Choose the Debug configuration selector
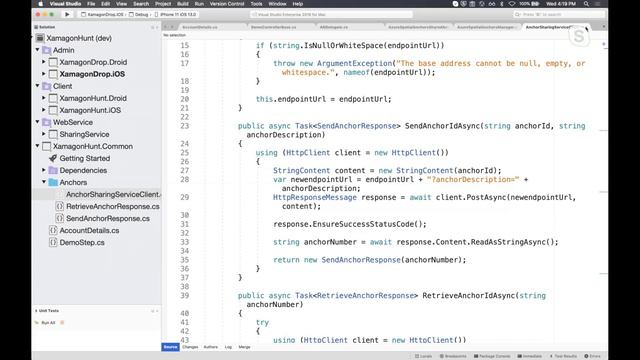The image size is (640, 360). [139, 14]
